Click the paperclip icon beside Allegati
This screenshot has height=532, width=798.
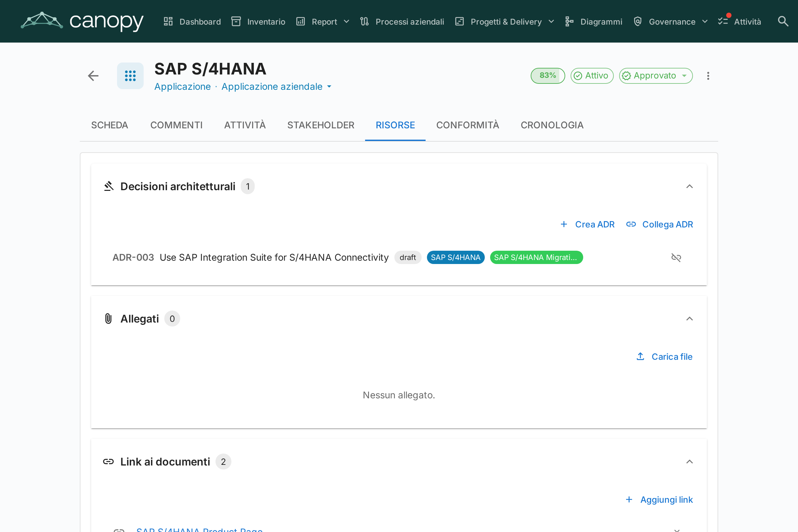108,319
